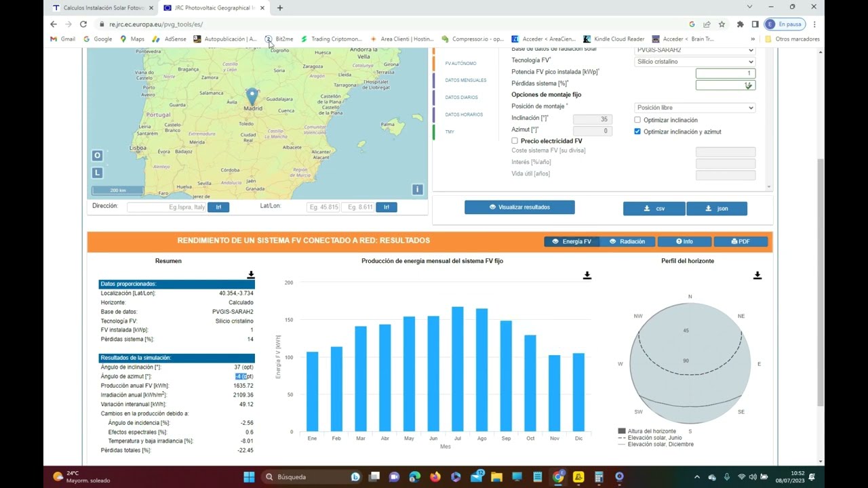
Task: Export results with the PDF button
Action: 741,241
